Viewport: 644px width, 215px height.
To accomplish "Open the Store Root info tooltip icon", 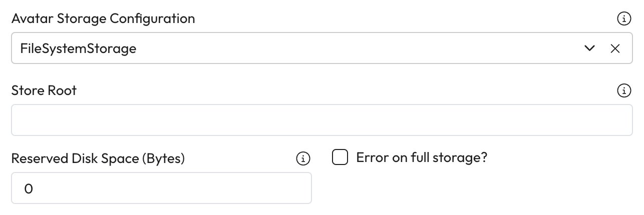I will point(623,91).
